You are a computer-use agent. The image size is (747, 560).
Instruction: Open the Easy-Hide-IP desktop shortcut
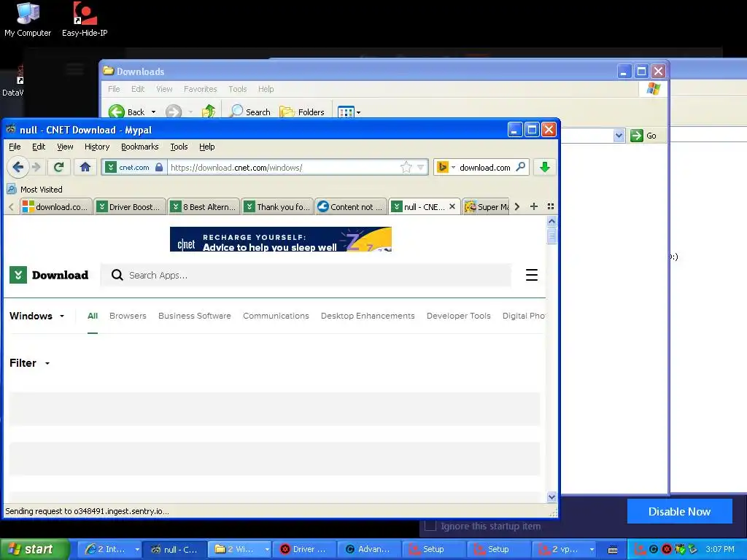click(x=85, y=20)
